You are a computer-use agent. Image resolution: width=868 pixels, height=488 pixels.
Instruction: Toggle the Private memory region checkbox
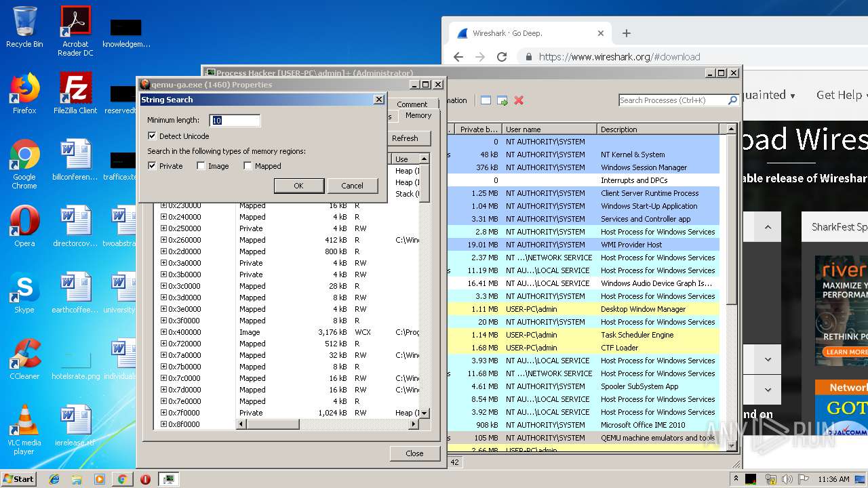pos(152,166)
